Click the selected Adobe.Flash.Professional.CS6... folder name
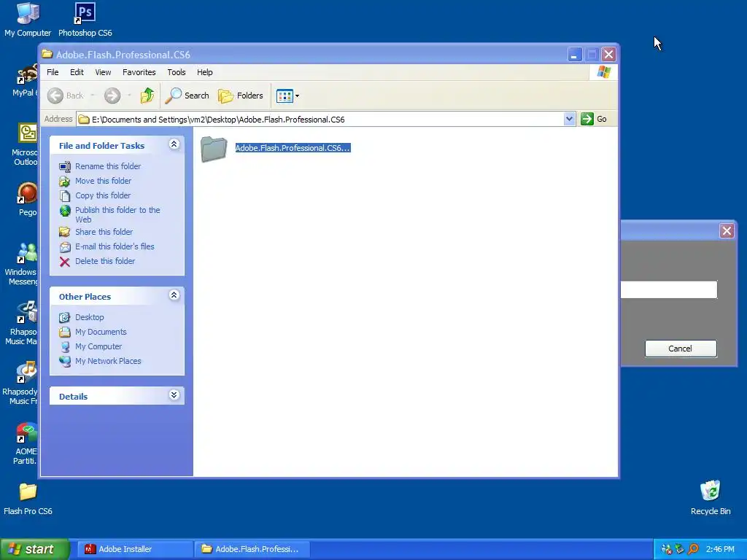The height and width of the screenshot is (560, 747). [293, 148]
